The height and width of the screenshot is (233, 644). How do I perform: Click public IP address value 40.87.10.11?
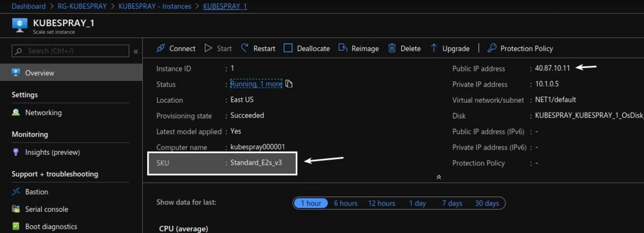[x=552, y=68]
